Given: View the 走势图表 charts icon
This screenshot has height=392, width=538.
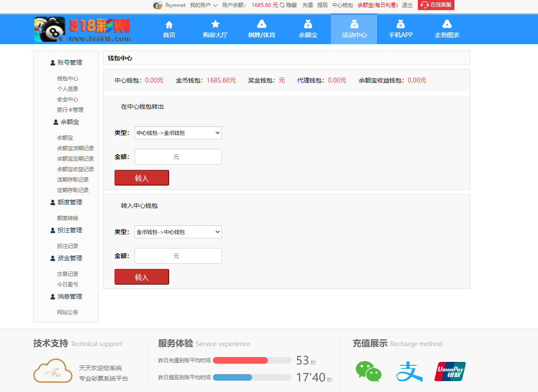Looking at the screenshot, I should click(447, 24).
